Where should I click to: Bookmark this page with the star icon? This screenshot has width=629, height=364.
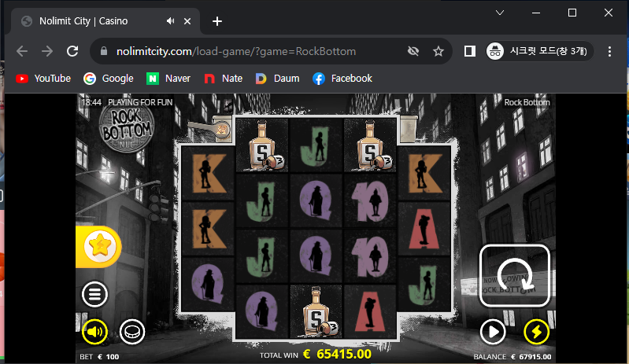tap(438, 51)
